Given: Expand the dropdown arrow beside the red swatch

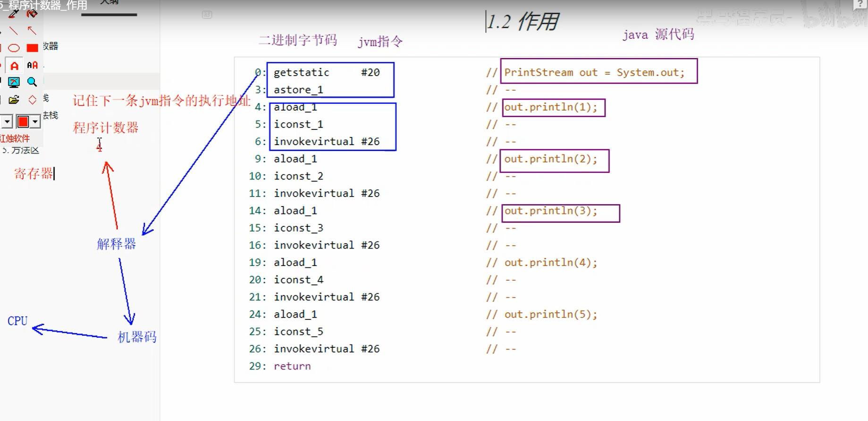Looking at the screenshot, I should pyautogui.click(x=35, y=122).
